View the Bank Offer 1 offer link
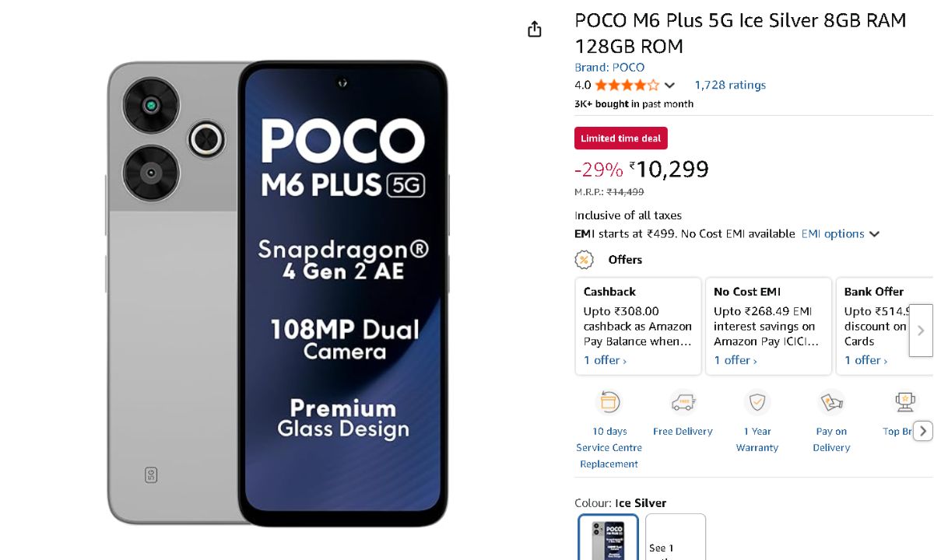This screenshot has width=934, height=560. [866, 360]
